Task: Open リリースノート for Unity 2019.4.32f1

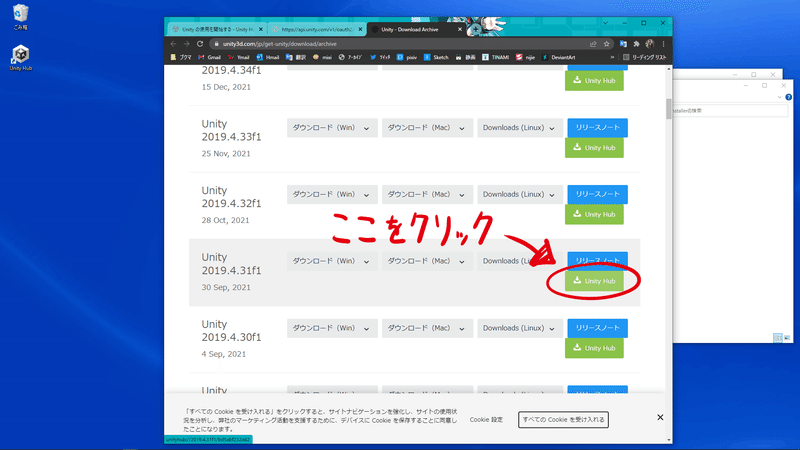Action: (x=597, y=194)
